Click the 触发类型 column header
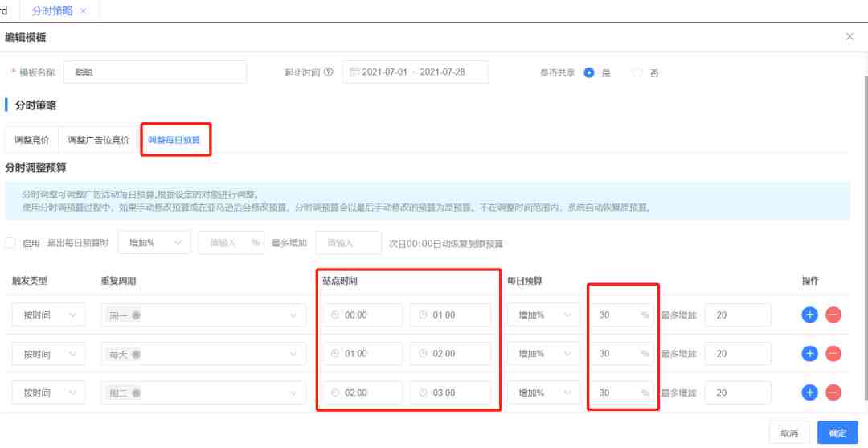868x448 pixels. click(30, 281)
